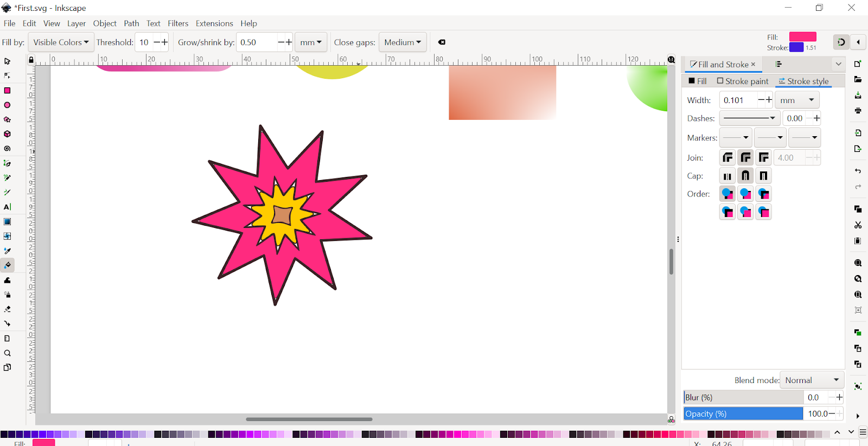Screen dimensions: 868x446
Task: Open the Blend mode Normal dropdown
Action: point(812,380)
